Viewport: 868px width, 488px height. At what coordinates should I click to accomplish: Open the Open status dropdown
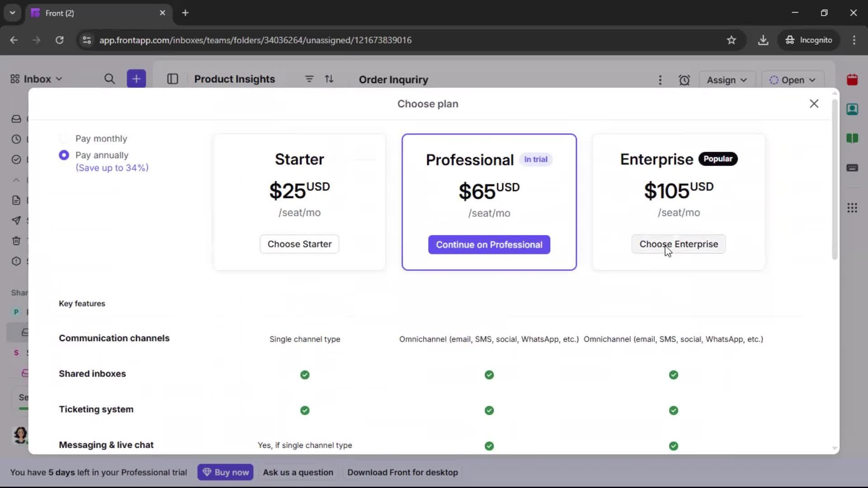pyautogui.click(x=793, y=80)
